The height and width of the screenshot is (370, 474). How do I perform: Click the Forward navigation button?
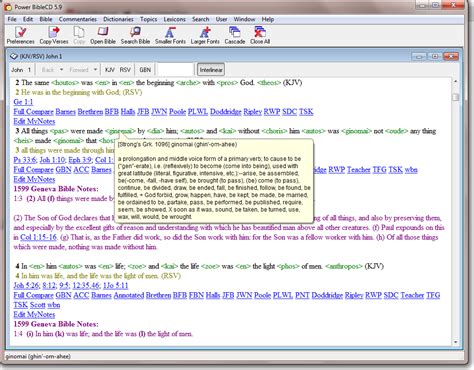click(79, 70)
